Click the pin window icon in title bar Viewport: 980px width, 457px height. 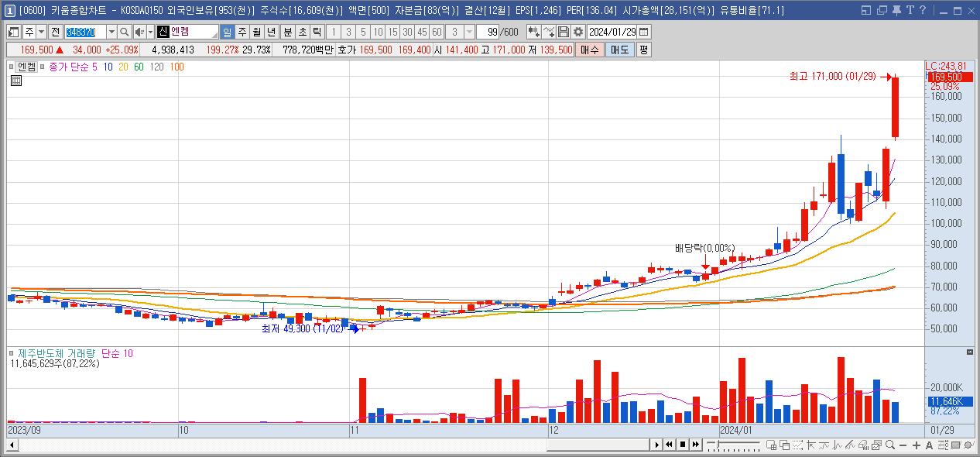896,10
